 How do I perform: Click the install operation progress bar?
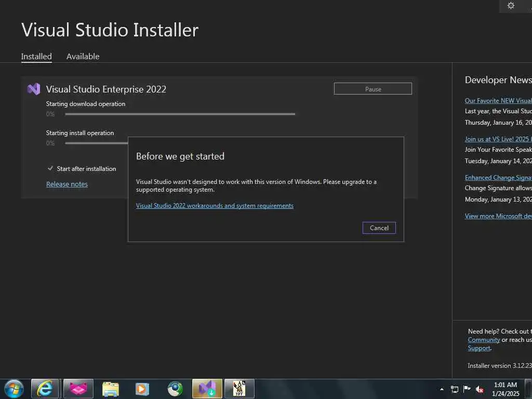click(x=96, y=143)
